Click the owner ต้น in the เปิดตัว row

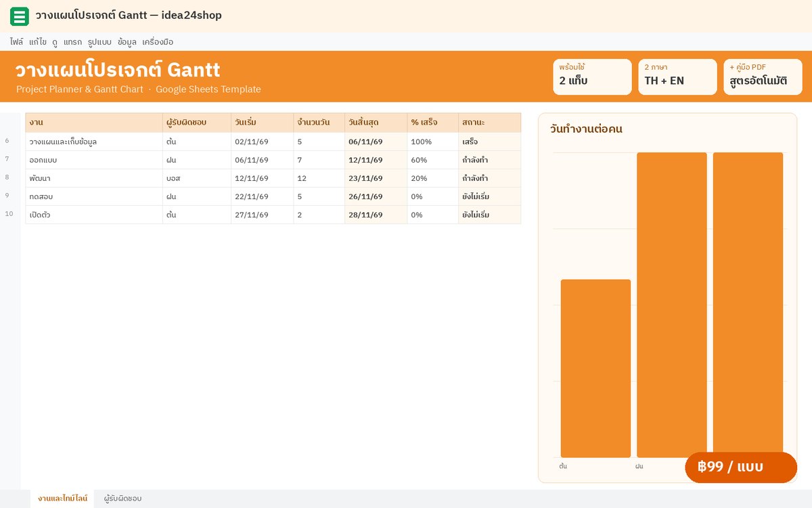point(197,215)
